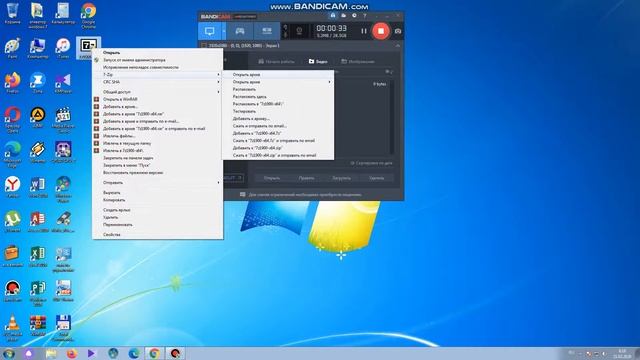Select Bandicam HDMI device recording mode
The height and width of the screenshot is (360, 640).
(x=267, y=31)
